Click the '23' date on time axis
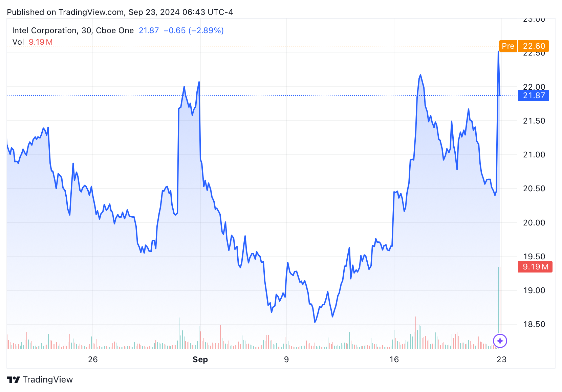562x392 pixels. (501, 360)
